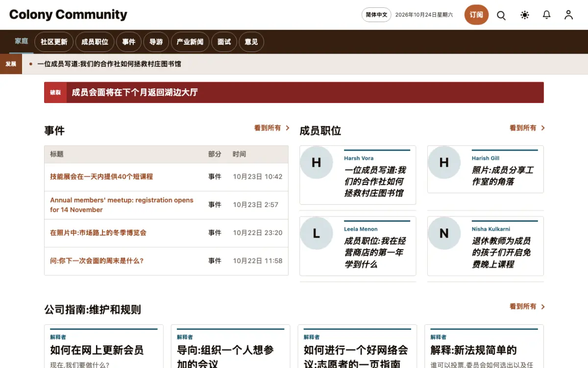Click 看到所有 link beside 公司指南 heading
This screenshot has width=588, height=368.
pyautogui.click(x=523, y=307)
